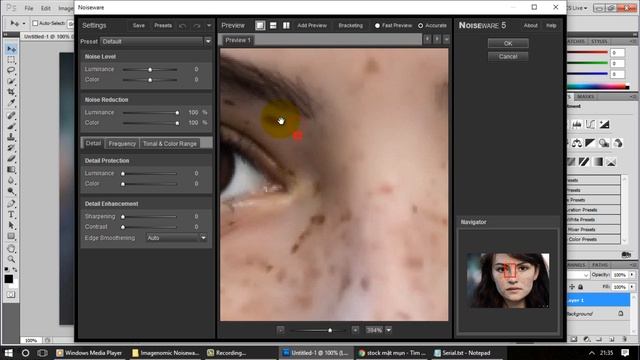
Task: Open the Preset Default dropdown
Action: click(x=208, y=41)
